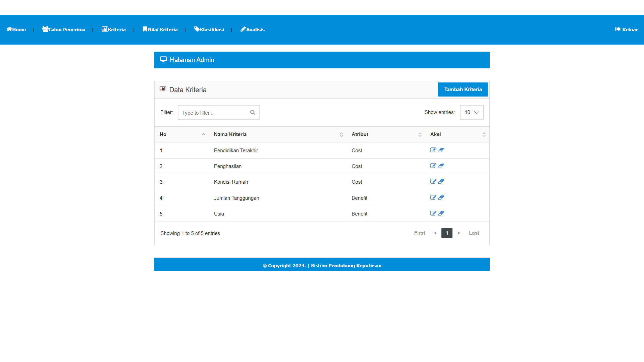Go to next page with > button
Screen dimensions: 644x362
pos(459,233)
